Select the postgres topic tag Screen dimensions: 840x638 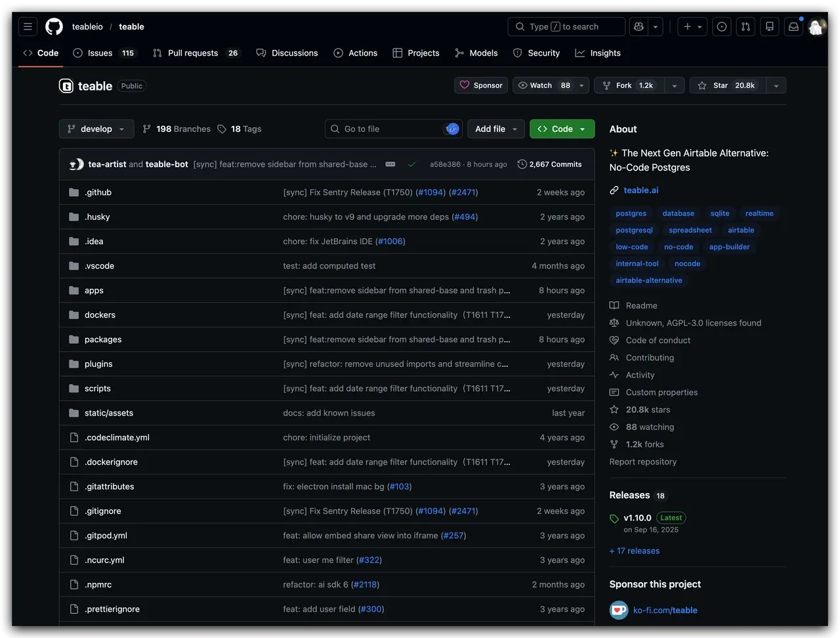click(x=631, y=213)
